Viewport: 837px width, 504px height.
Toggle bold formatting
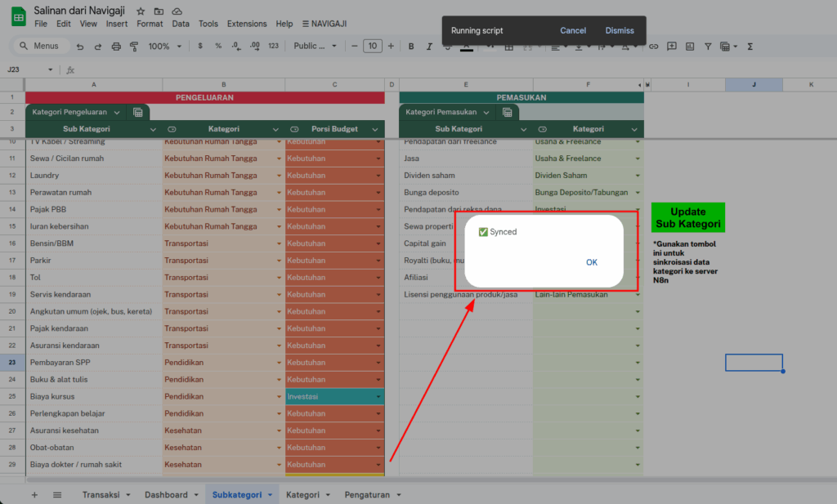click(411, 47)
